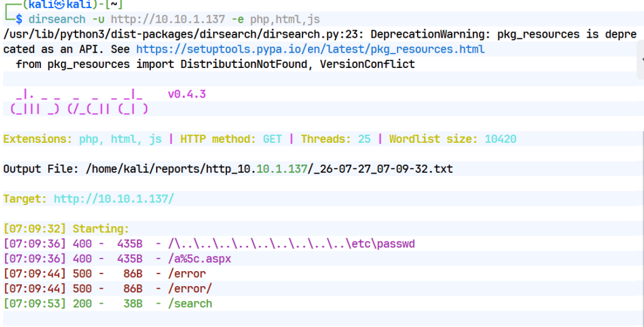
Task: Click the HTTP method GET value
Action: pos(272,139)
